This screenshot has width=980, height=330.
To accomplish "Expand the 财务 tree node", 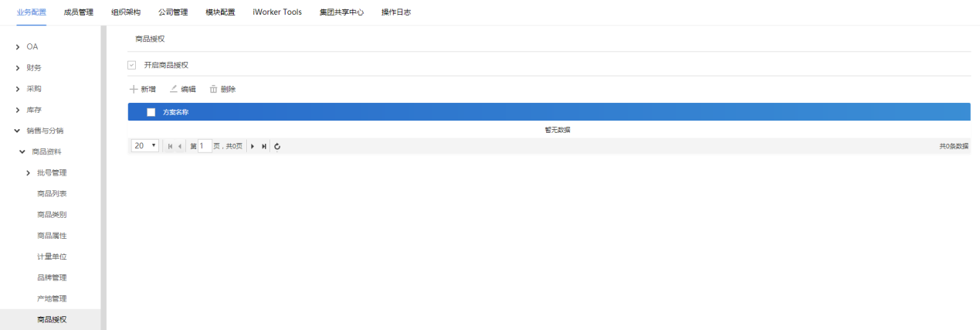I will [17, 68].
